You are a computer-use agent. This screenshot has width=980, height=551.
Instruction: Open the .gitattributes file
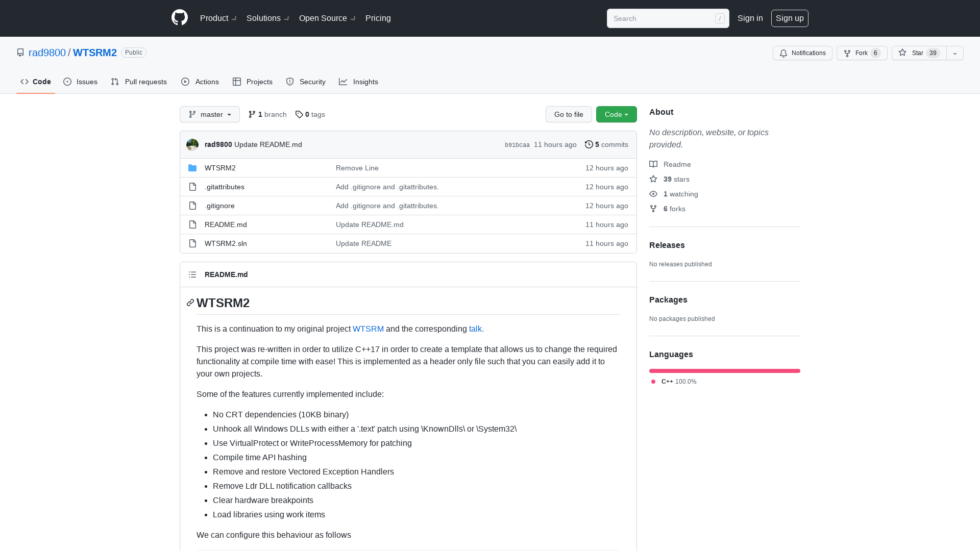225,187
